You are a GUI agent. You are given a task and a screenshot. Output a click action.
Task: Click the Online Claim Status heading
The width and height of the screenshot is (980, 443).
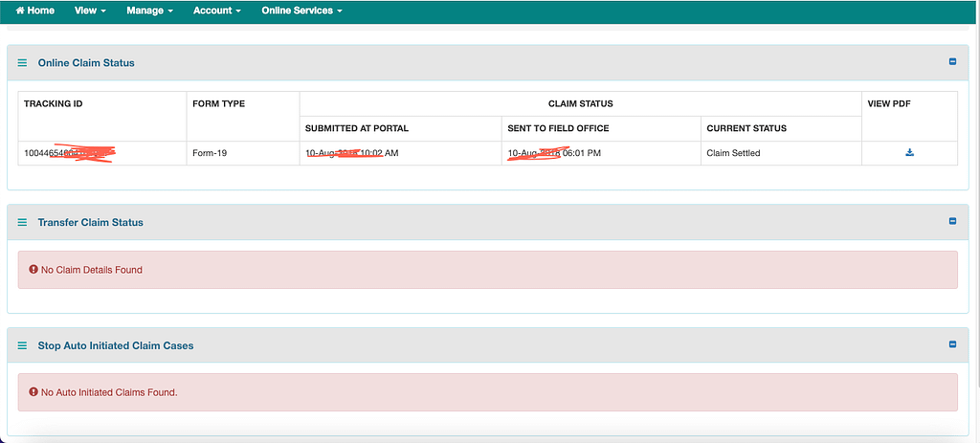click(86, 63)
